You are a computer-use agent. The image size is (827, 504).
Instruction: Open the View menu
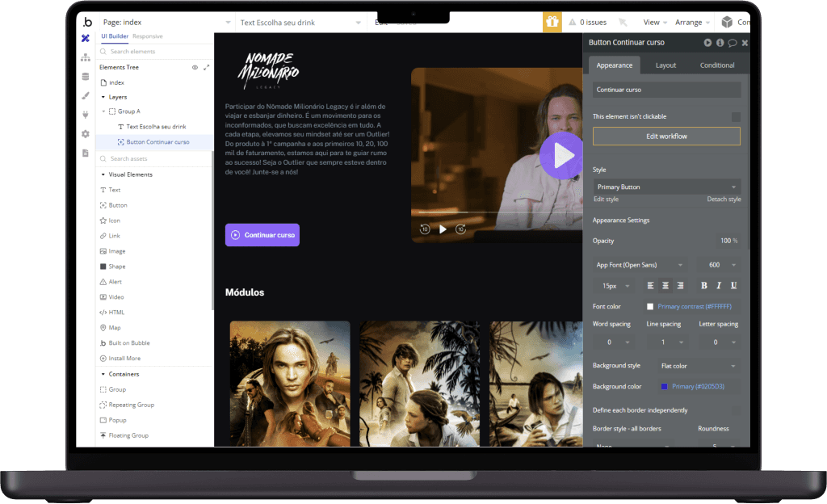[x=655, y=22]
